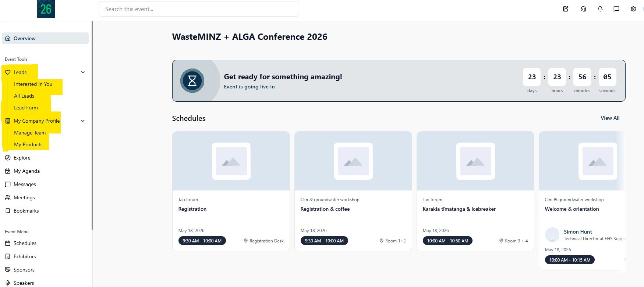Viewport: 644px width, 287px height.
Task: Click the event logo showing 26
Action: tap(46, 9)
